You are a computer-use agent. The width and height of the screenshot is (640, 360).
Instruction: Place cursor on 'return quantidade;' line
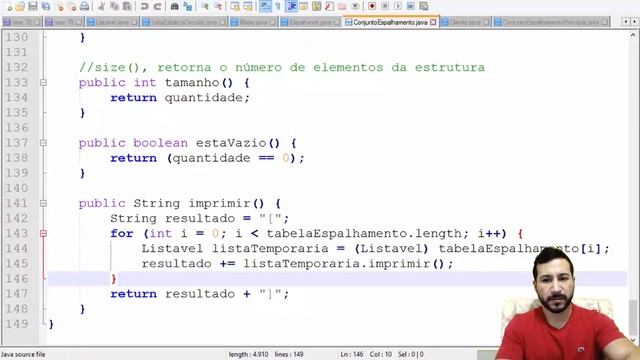[180, 98]
